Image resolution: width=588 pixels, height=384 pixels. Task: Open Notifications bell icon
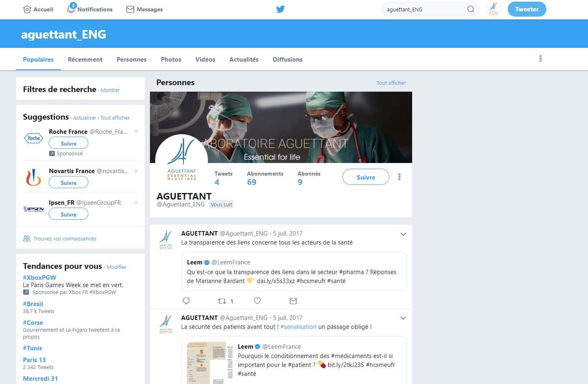71,9
